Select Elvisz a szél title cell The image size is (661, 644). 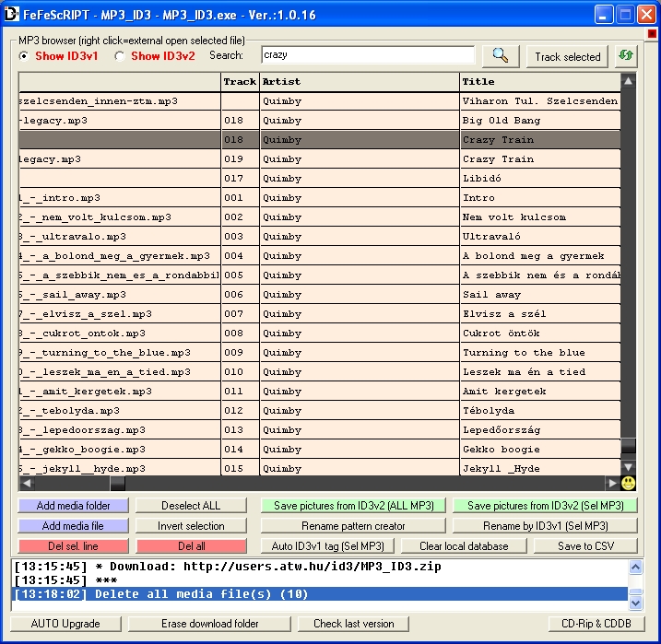(x=540, y=314)
